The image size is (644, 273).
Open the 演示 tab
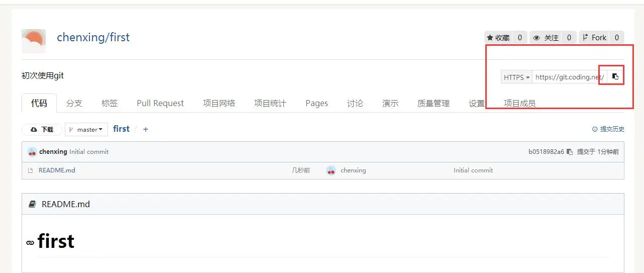pos(390,103)
